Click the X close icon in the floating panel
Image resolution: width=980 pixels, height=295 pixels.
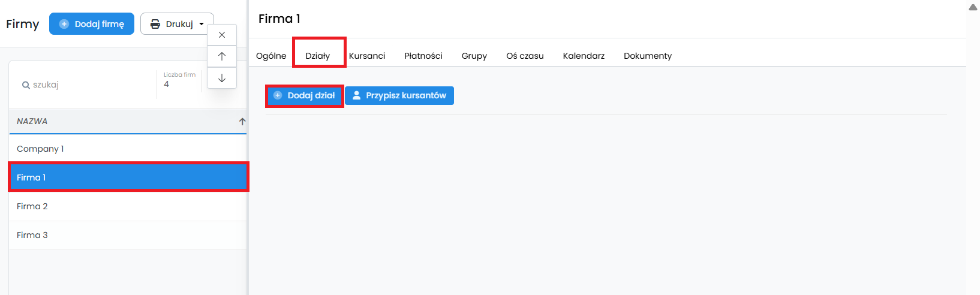pos(222,35)
